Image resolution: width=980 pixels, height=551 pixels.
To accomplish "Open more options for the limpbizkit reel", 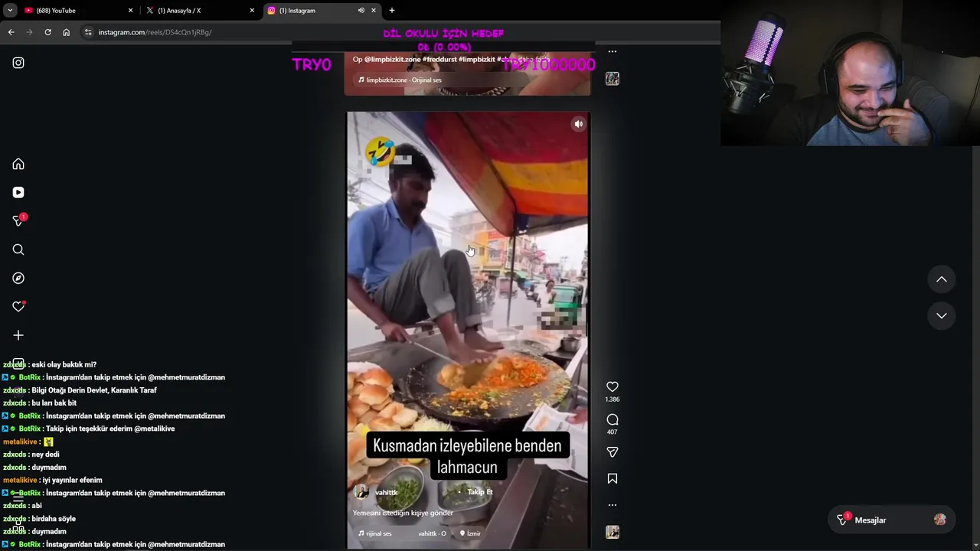I will 612,52.
